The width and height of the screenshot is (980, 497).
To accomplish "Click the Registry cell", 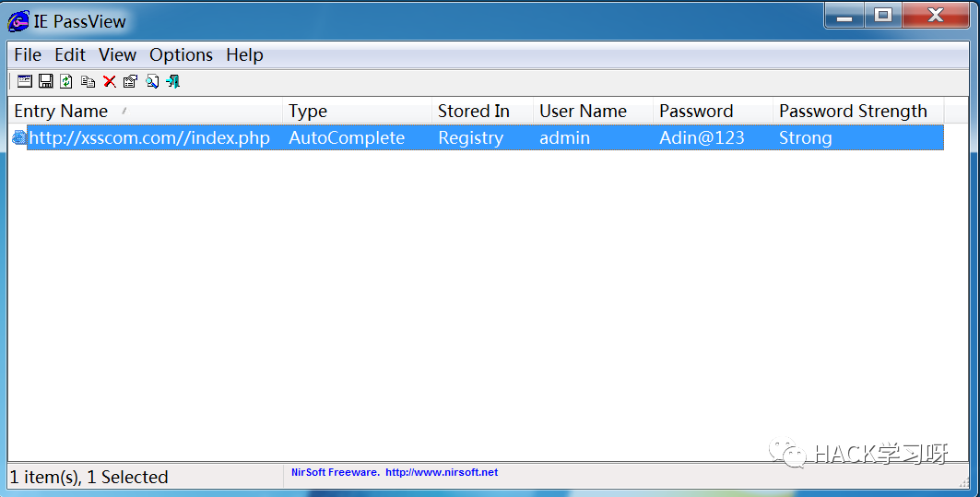I will 470,138.
